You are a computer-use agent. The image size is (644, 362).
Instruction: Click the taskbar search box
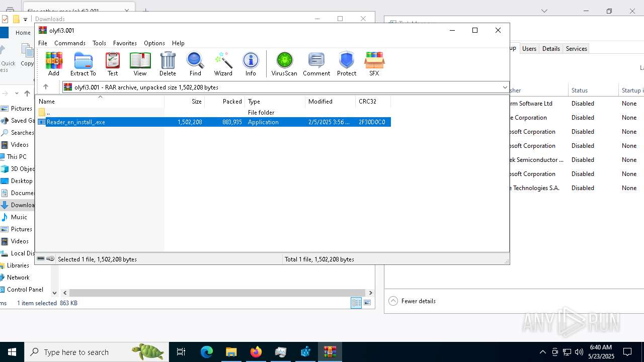pyautogui.click(x=96, y=352)
